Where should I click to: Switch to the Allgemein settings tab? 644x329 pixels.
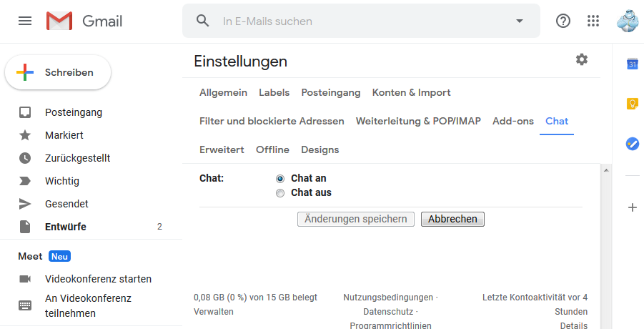point(224,93)
